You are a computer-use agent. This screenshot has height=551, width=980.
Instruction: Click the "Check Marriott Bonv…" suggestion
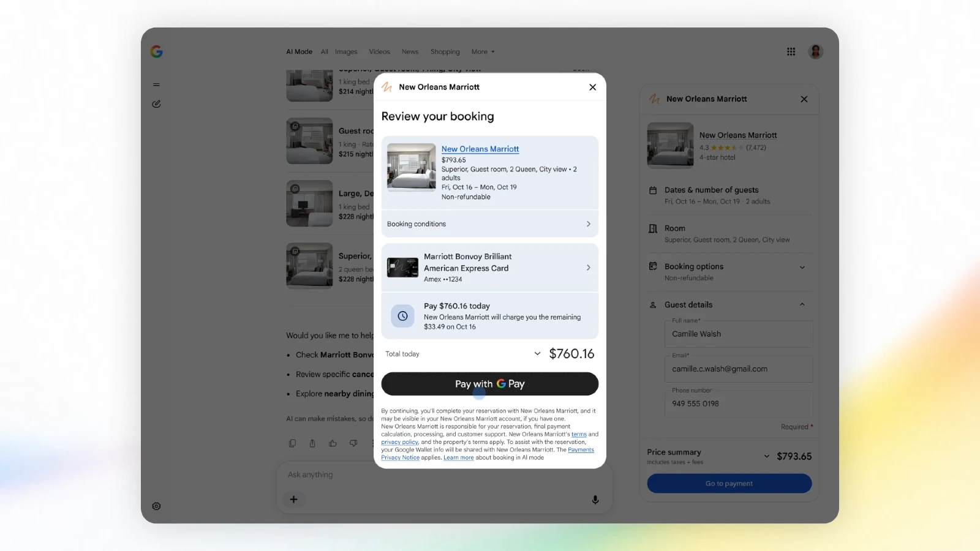[x=334, y=355]
